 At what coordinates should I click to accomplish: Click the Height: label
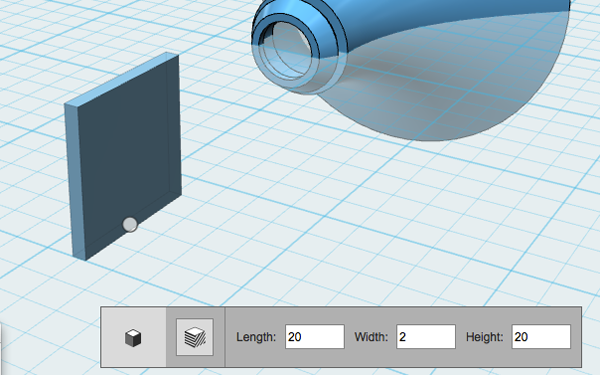pos(484,337)
